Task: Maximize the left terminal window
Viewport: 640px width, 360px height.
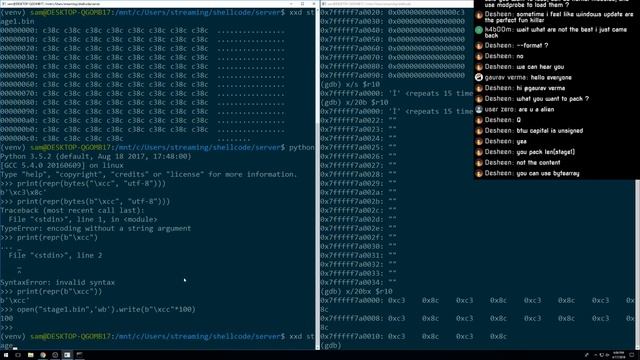Action: pos(302,4)
